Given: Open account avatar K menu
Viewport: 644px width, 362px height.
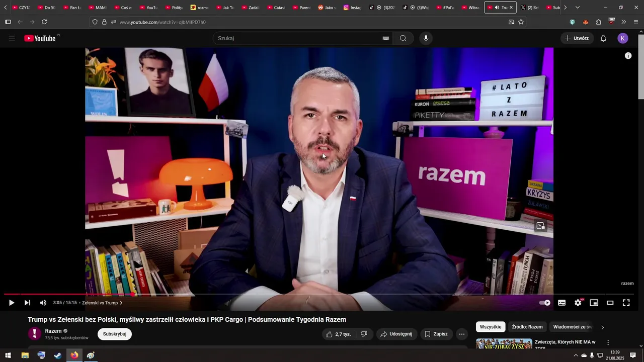Looking at the screenshot, I should point(623,38).
